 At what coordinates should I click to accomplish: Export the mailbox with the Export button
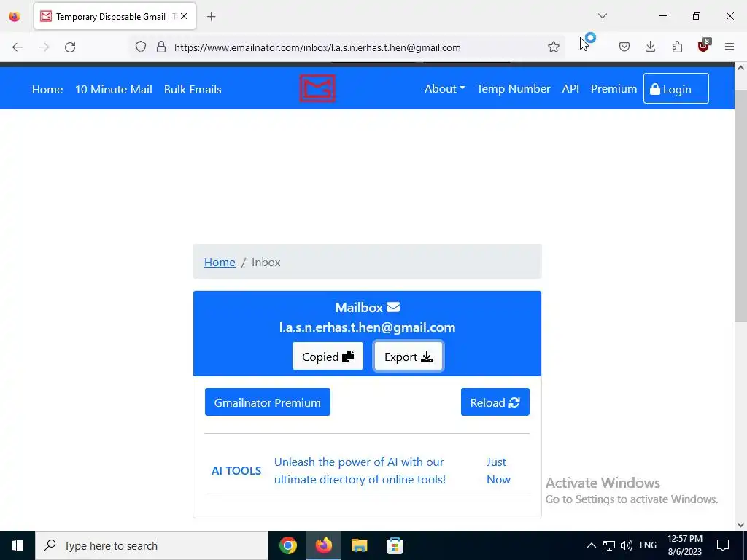pyautogui.click(x=409, y=356)
